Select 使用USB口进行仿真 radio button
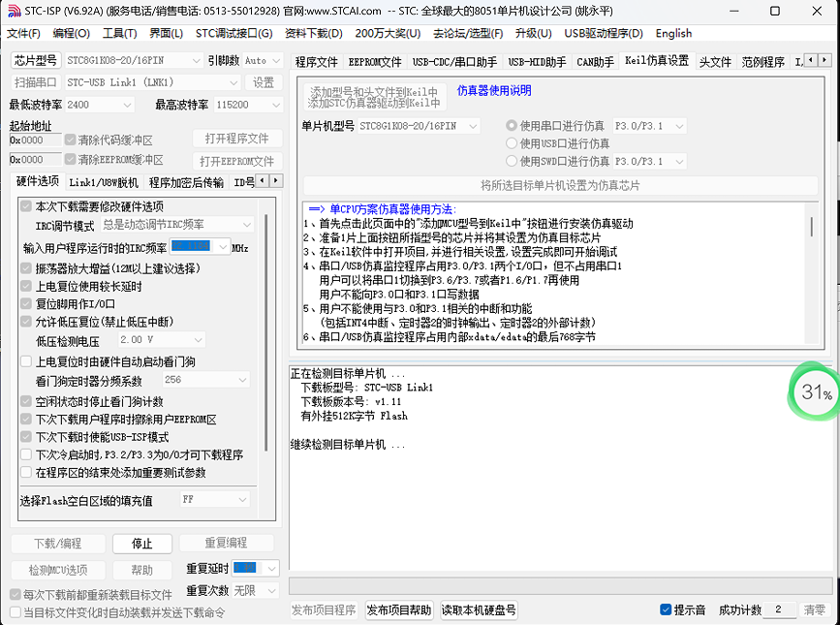 [512, 143]
